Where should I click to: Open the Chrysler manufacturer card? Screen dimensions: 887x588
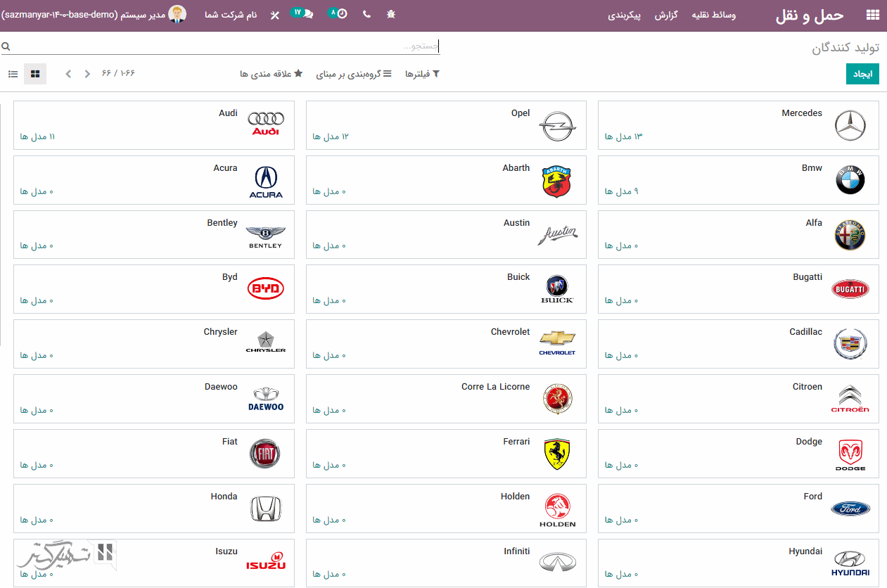(154, 344)
